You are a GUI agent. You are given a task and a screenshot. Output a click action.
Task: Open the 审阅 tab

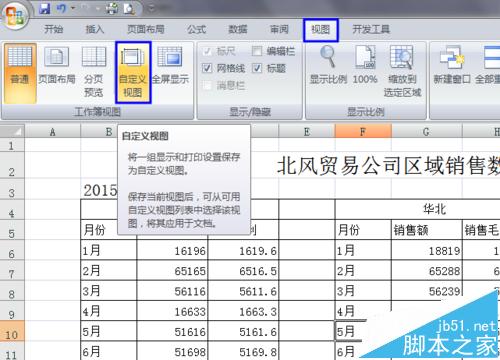coord(279,29)
